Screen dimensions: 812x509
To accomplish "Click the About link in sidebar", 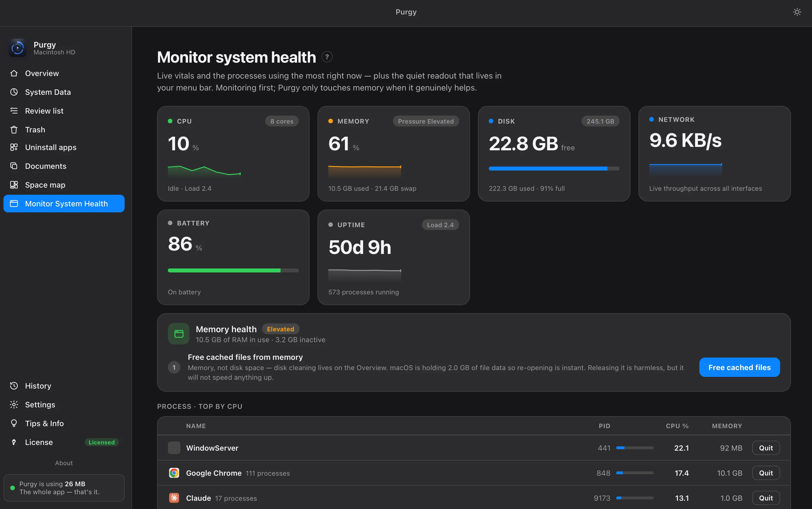I will [64, 463].
